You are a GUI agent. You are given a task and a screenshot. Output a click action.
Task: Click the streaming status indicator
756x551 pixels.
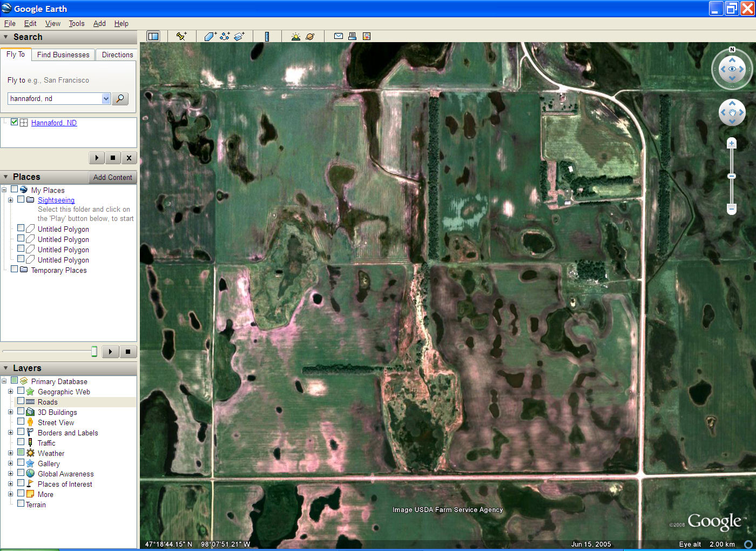point(748,544)
